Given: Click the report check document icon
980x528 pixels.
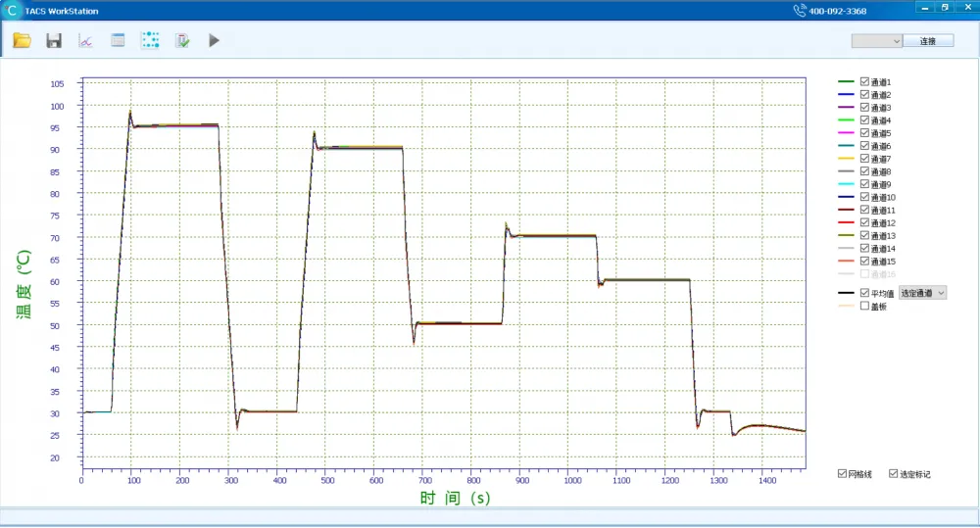Looking at the screenshot, I should (182, 40).
